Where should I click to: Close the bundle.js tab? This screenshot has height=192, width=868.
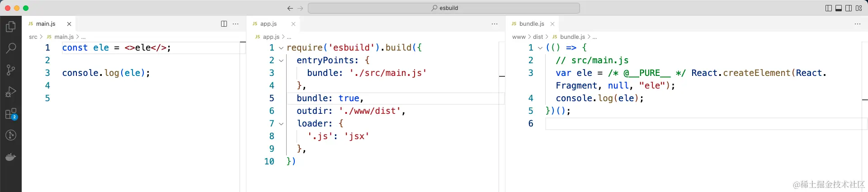(x=552, y=24)
